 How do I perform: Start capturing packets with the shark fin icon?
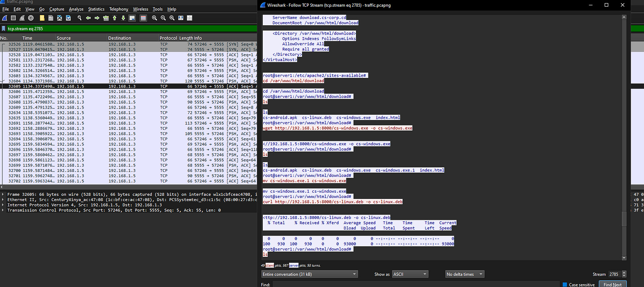tap(4, 18)
